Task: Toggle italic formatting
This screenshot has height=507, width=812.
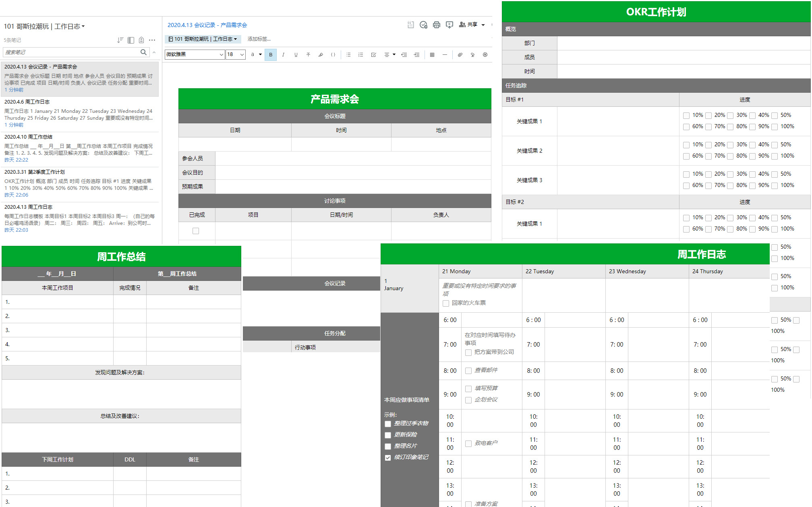Action: click(x=283, y=54)
